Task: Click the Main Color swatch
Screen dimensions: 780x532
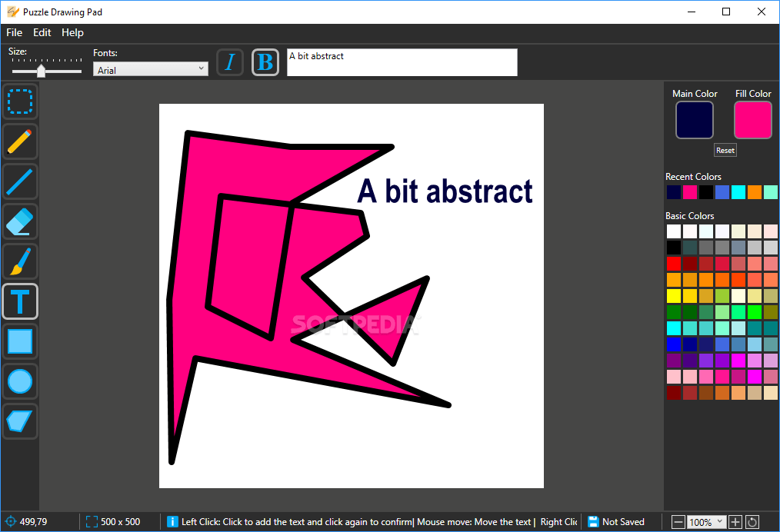Action: [x=695, y=120]
